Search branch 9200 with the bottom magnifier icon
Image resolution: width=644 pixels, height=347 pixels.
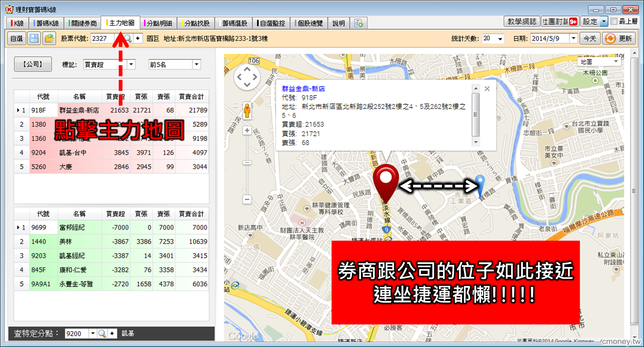pos(102,334)
